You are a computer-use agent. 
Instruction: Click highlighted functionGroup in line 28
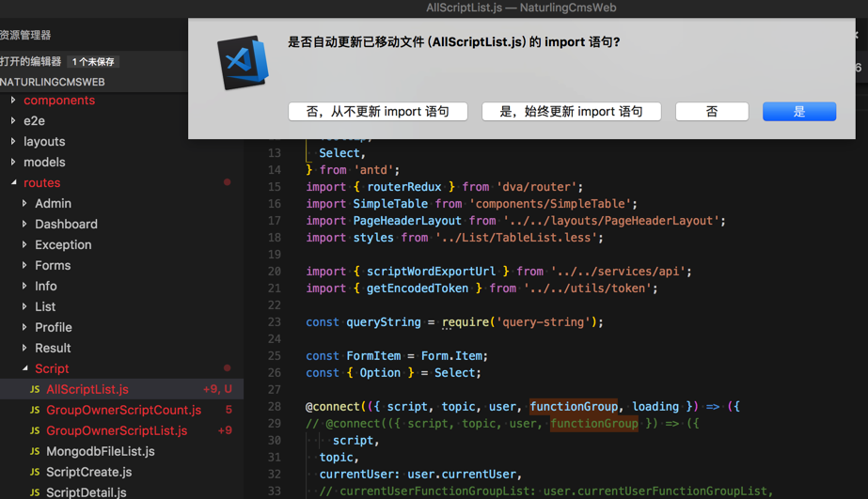coord(574,407)
